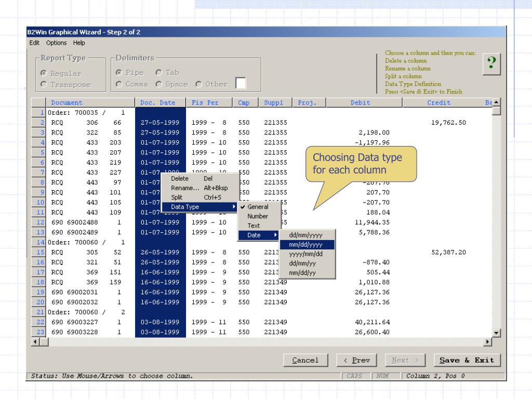Select the Regular report type radio button
This screenshot has height=399, width=532.
pos(44,73)
